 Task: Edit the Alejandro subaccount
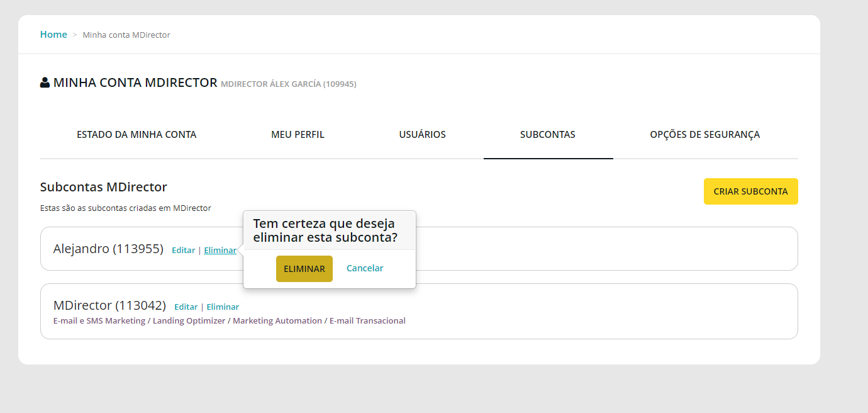point(184,250)
